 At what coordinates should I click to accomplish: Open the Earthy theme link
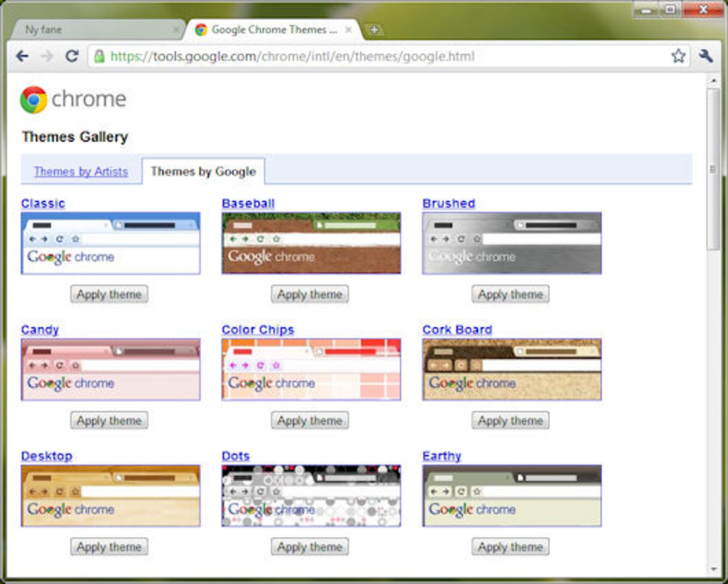pos(442,456)
